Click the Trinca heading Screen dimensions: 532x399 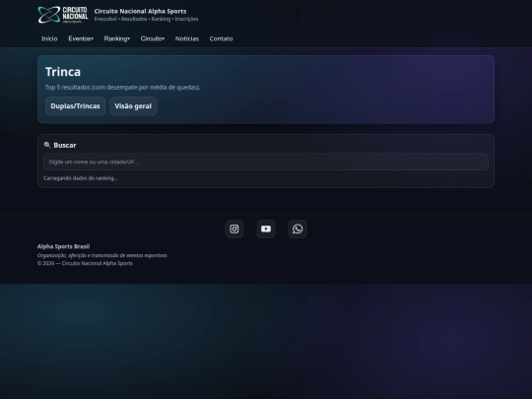tap(63, 72)
